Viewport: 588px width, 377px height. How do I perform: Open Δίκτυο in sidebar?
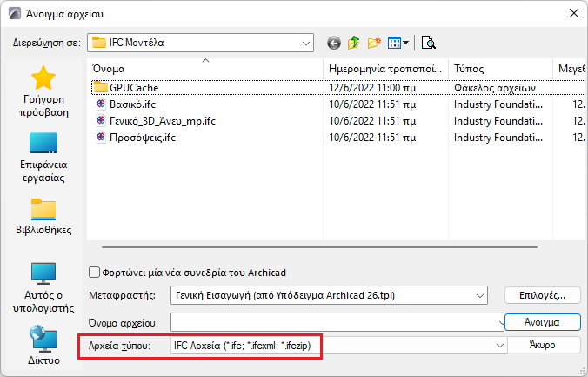(43, 346)
